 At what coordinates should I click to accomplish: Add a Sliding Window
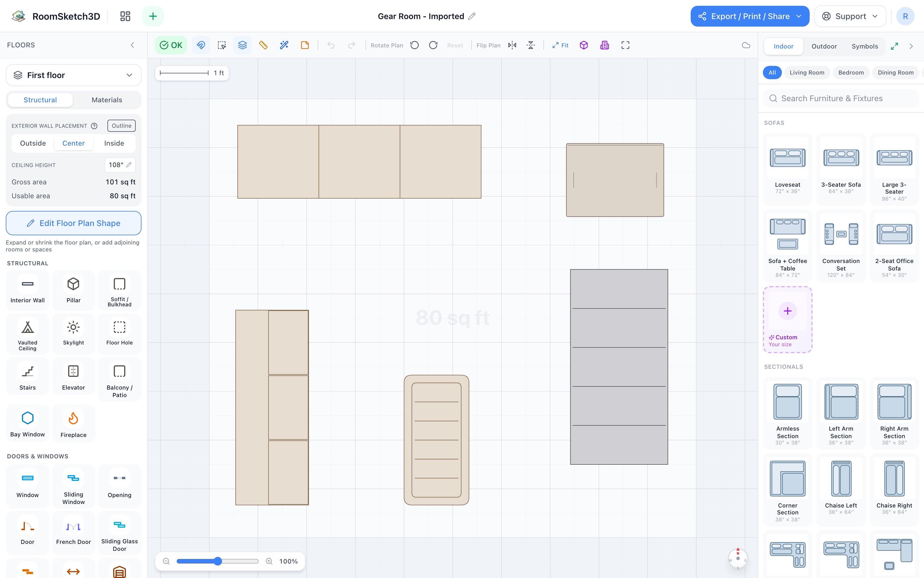[x=73, y=487]
